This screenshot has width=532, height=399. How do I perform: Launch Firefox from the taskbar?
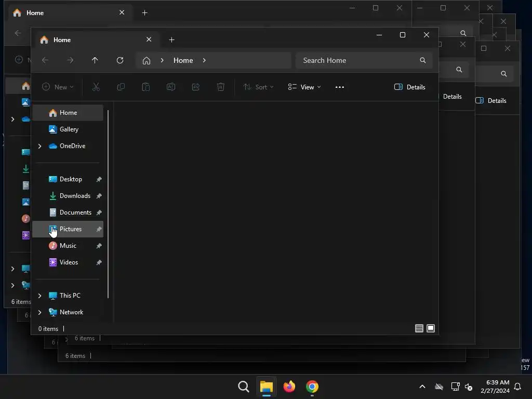tap(289, 387)
